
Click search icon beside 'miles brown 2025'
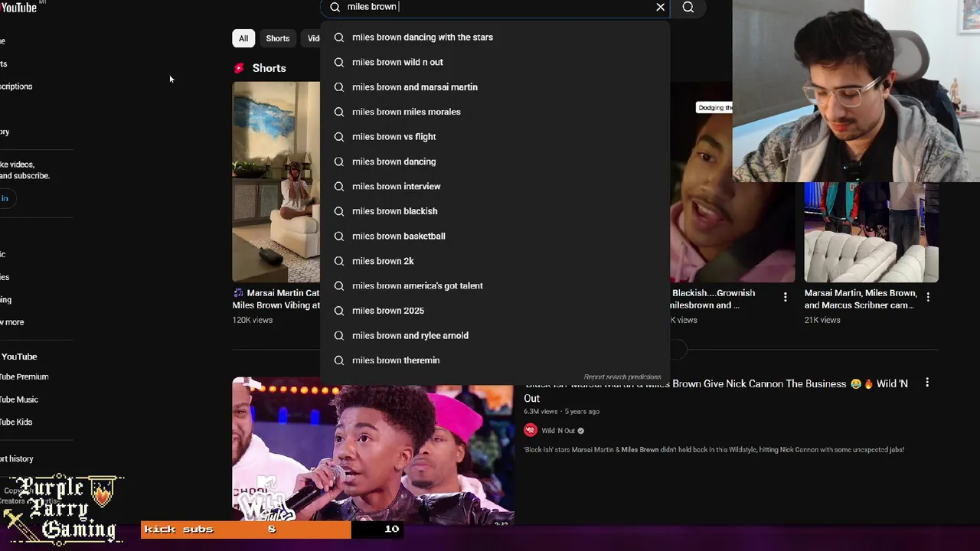click(x=339, y=311)
